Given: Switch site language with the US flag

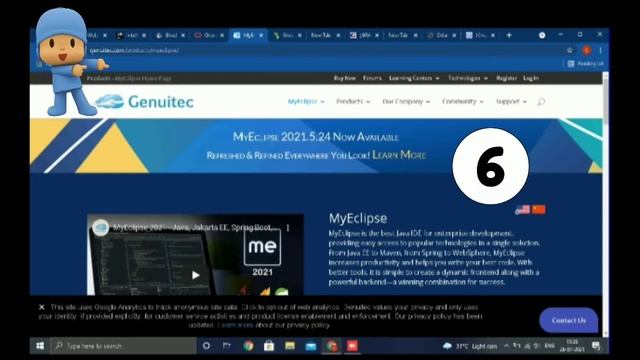Looking at the screenshot, I should coord(522,210).
